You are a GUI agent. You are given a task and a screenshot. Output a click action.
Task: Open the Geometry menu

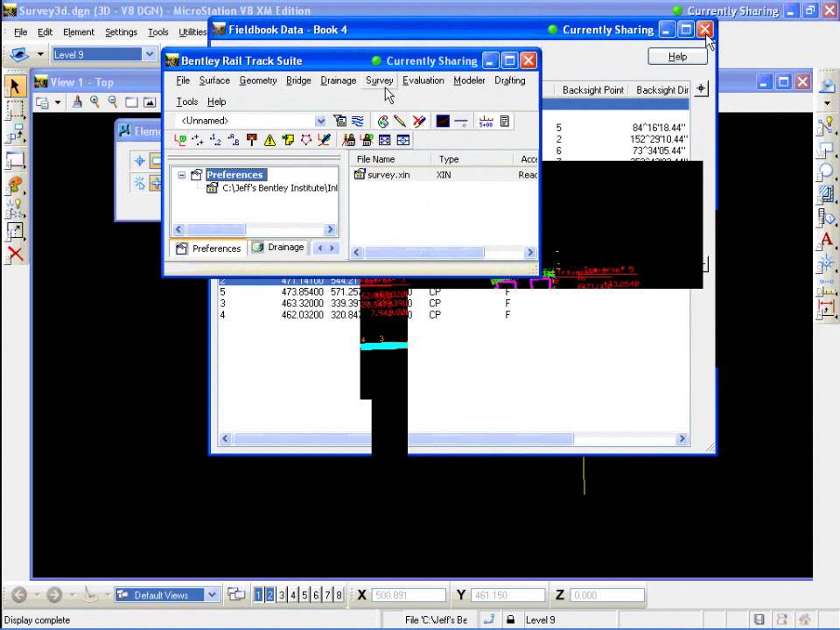257,80
